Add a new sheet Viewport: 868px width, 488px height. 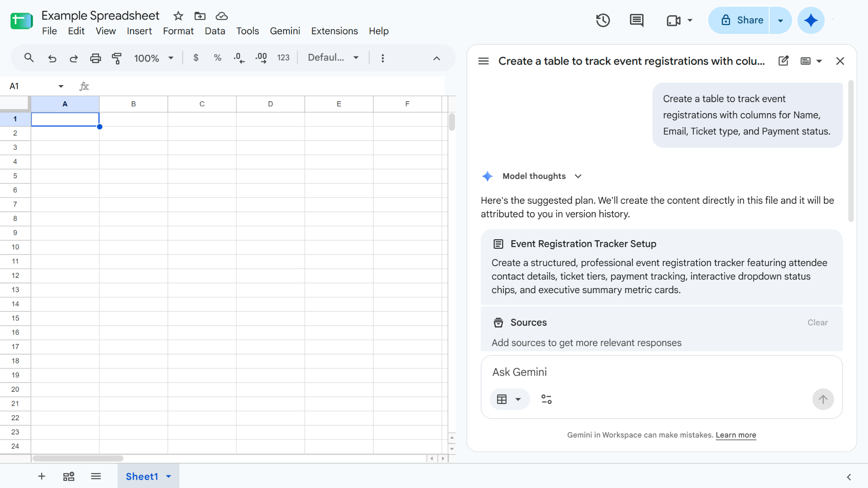(42, 477)
